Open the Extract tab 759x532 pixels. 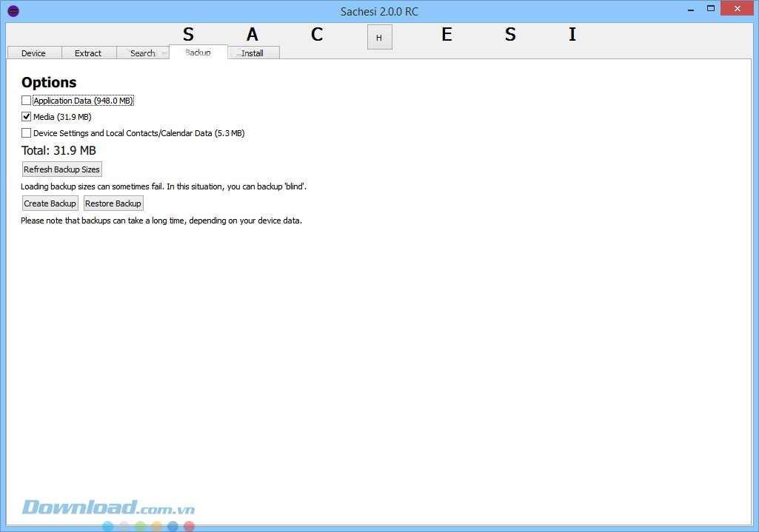tap(88, 53)
